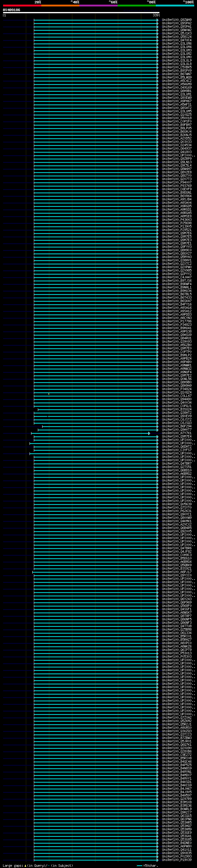Click hit label UniRef100_B4QC46
The height and width of the screenshot is (868, 197).
coord(177,761)
